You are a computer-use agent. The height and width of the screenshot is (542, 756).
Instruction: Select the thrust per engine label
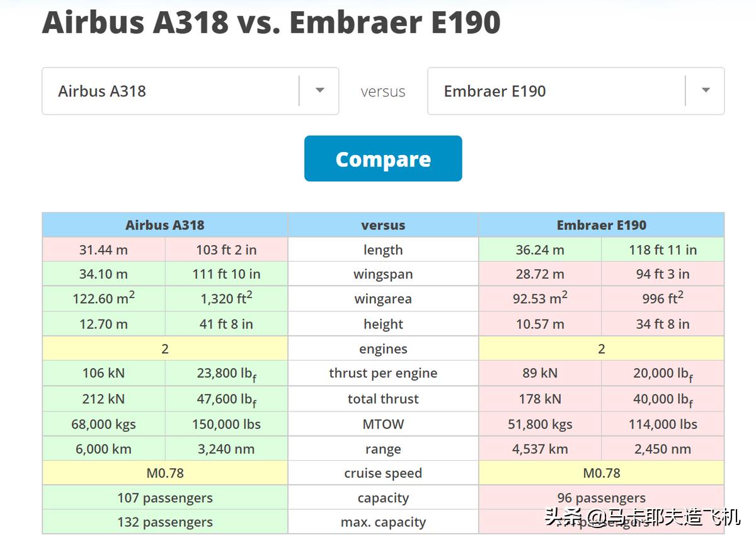click(383, 373)
